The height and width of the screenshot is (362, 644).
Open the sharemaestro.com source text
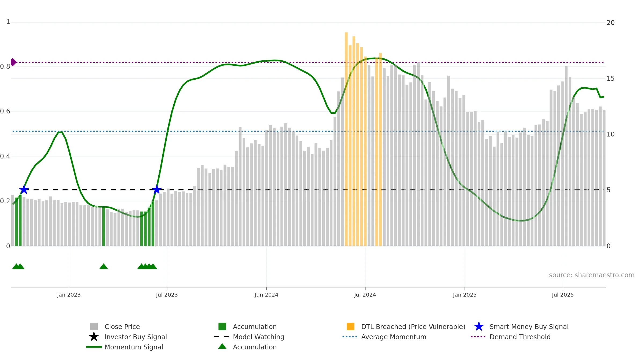click(x=592, y=275)
